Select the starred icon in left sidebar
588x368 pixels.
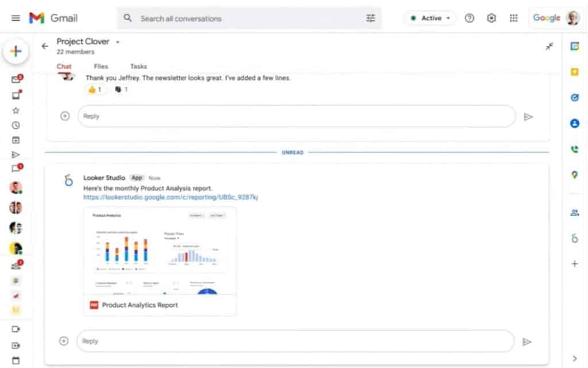pyautogui.click(x=16, y=110)
